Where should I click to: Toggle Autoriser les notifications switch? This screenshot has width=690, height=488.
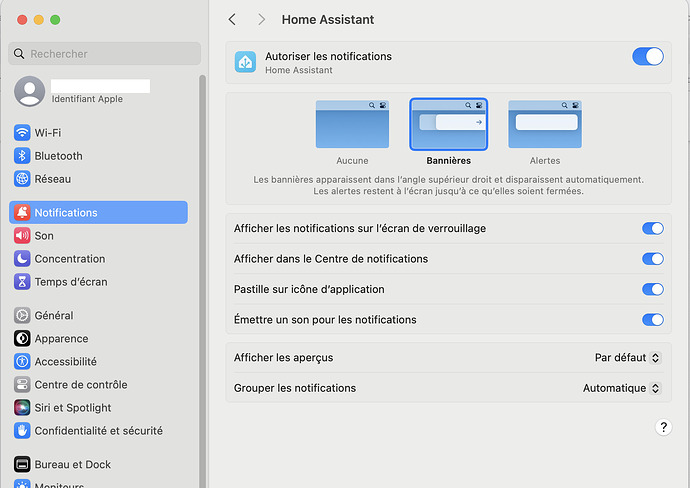(648, 56)
